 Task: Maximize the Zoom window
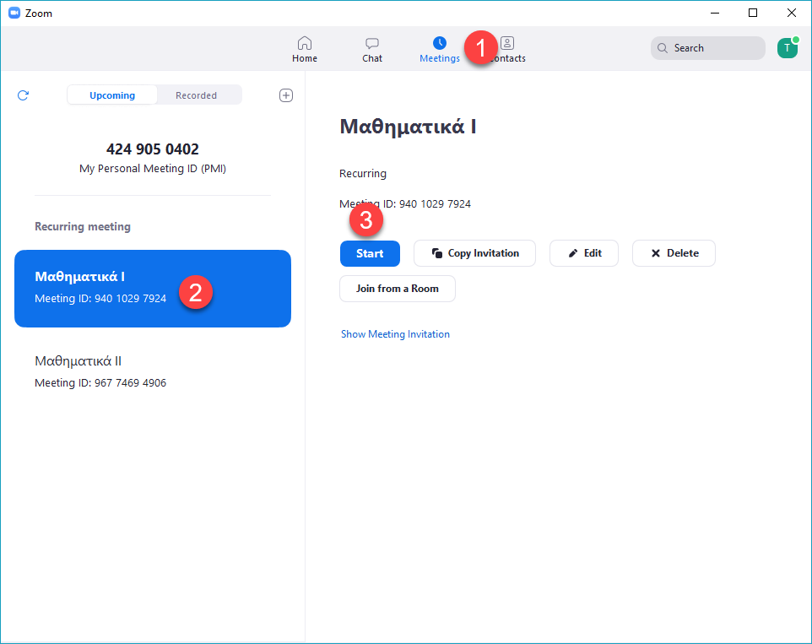pos(753,13)
